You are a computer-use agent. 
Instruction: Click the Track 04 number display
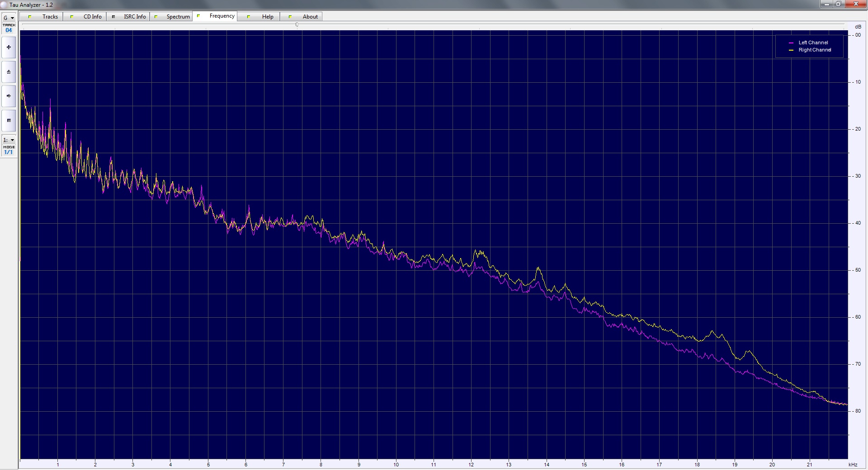click(9, 30)
